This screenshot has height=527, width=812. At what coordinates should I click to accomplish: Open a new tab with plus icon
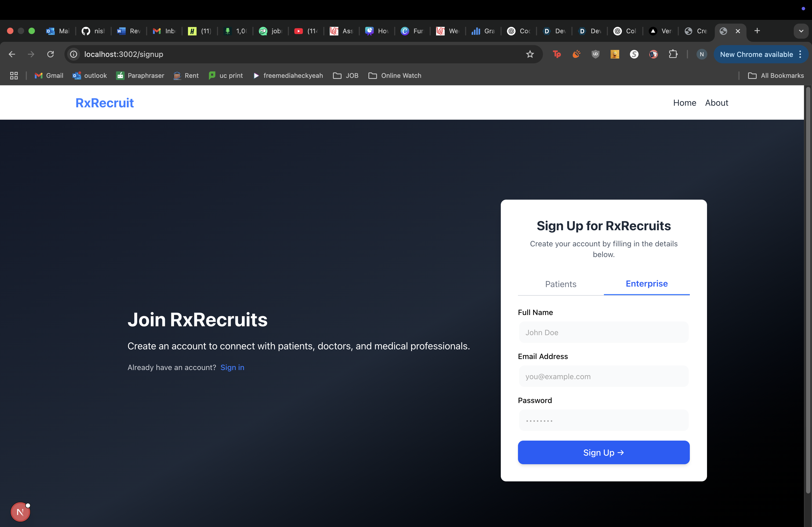pos(757,31)
